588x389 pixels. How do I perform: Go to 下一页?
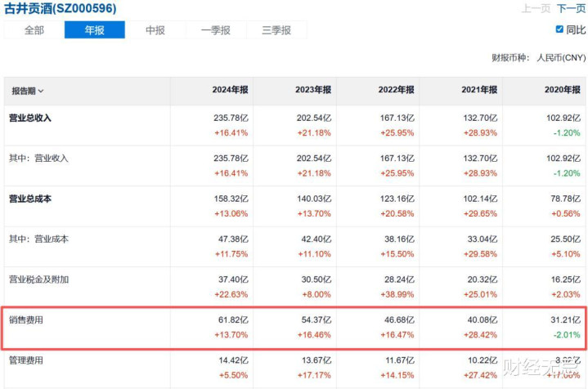[571, 8]
